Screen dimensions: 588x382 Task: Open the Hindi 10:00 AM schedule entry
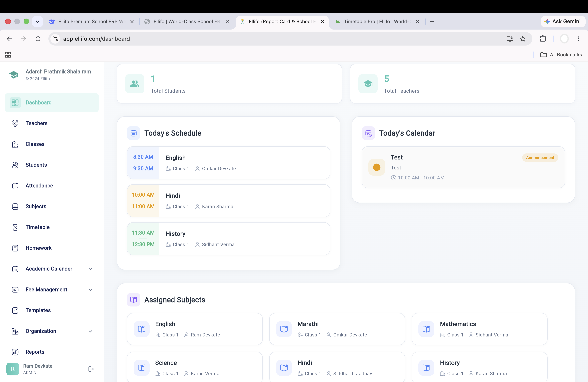(x=229, y=201)
